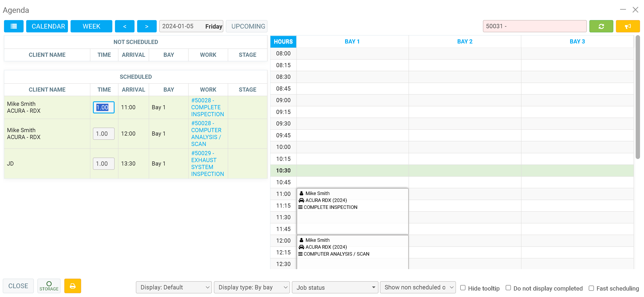Click the list view icon button

(14, 26)
